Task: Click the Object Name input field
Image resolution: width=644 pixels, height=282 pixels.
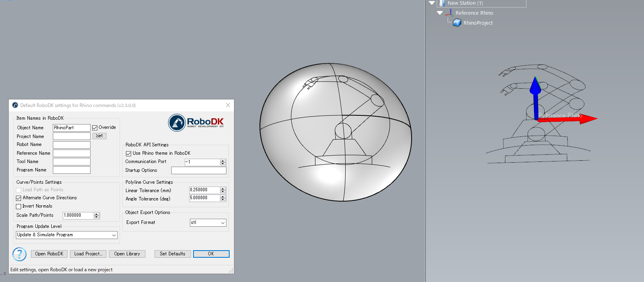Action: [x=72, y=128]
